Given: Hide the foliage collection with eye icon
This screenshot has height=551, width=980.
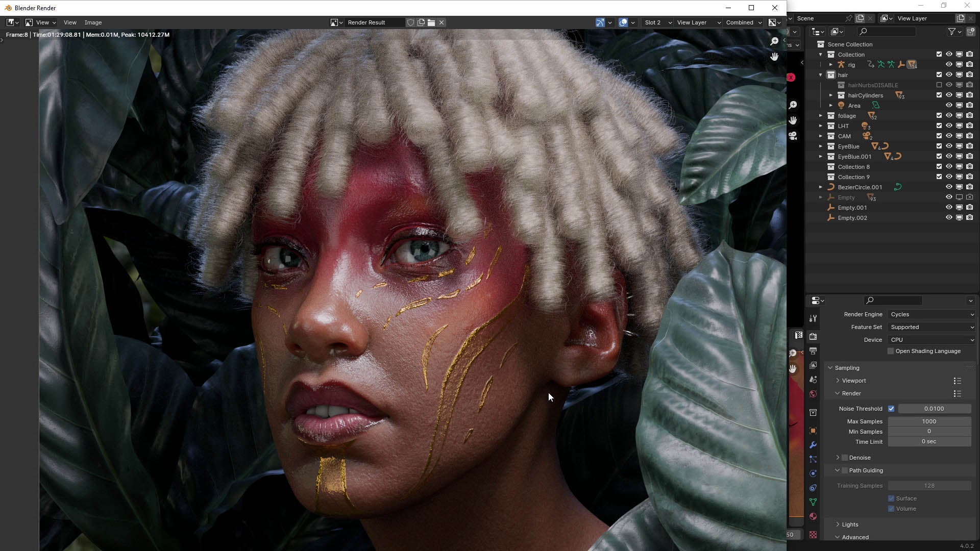Looking at the screenshot, I should tap(949, 116).
